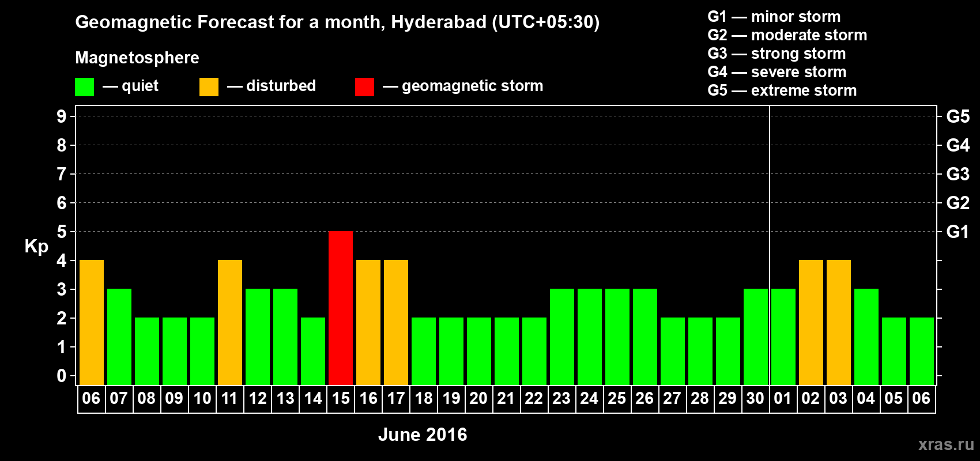This screenshot has height=461, width=980.
Task: Click the date label 11
Action: tap(230, 398)
